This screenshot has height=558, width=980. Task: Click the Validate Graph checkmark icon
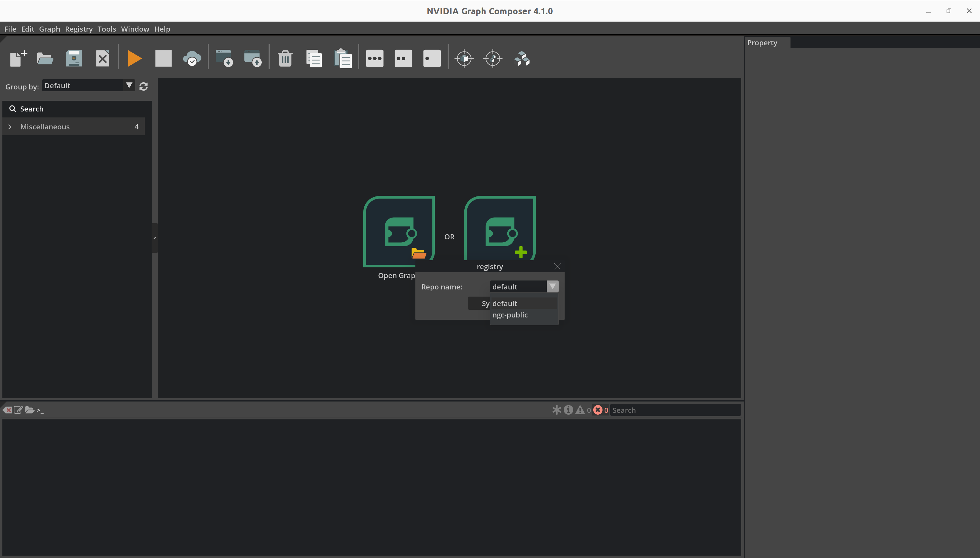(x=192, y=58)
